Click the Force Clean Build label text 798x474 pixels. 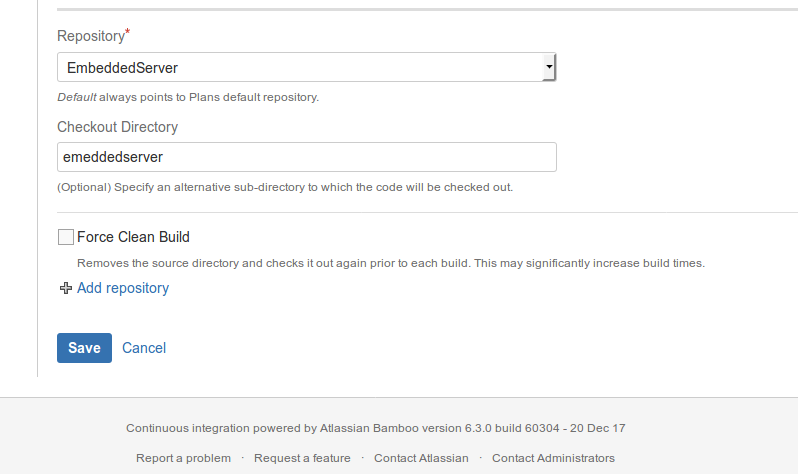(x=133, y=237)
